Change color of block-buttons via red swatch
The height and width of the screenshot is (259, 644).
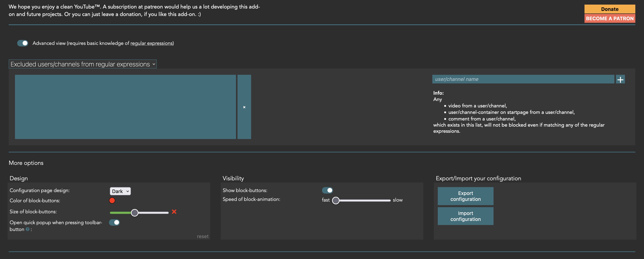coord(112,200)
